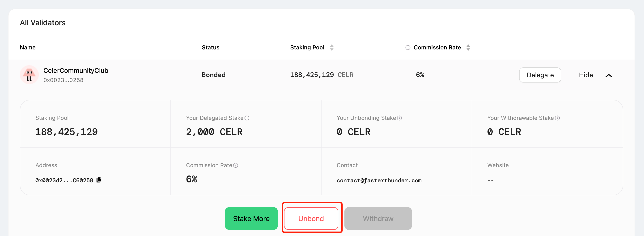The image size is (644, 236).
Task: Click the greyed-out Withdraw button
Action: [x=378, y=218]
